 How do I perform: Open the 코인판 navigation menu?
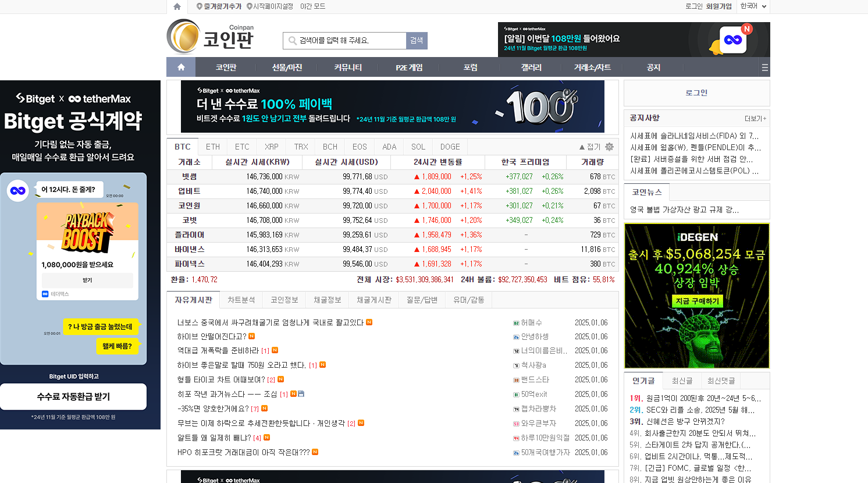pos(226,68)
